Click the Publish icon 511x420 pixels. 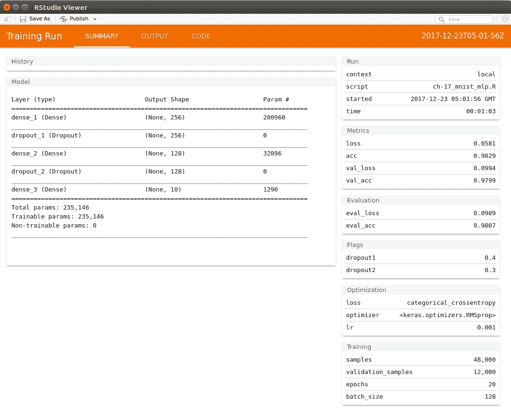(64, 19)
